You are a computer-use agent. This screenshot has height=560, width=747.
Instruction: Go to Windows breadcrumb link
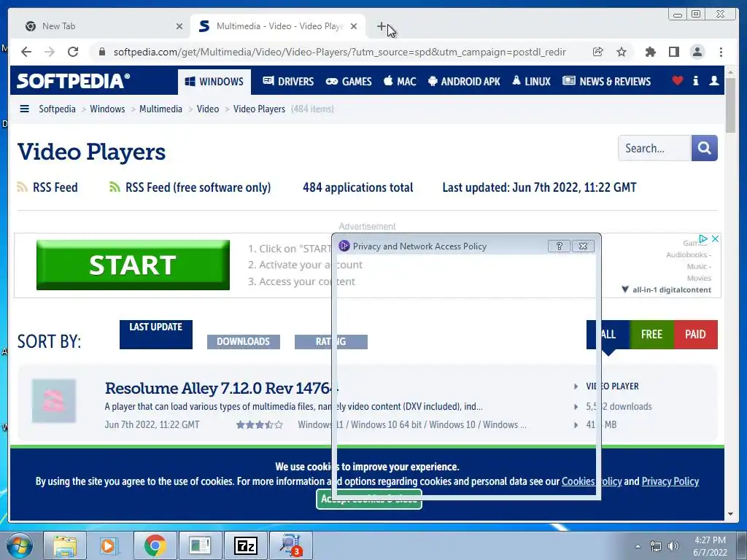(x=107, y=109)
